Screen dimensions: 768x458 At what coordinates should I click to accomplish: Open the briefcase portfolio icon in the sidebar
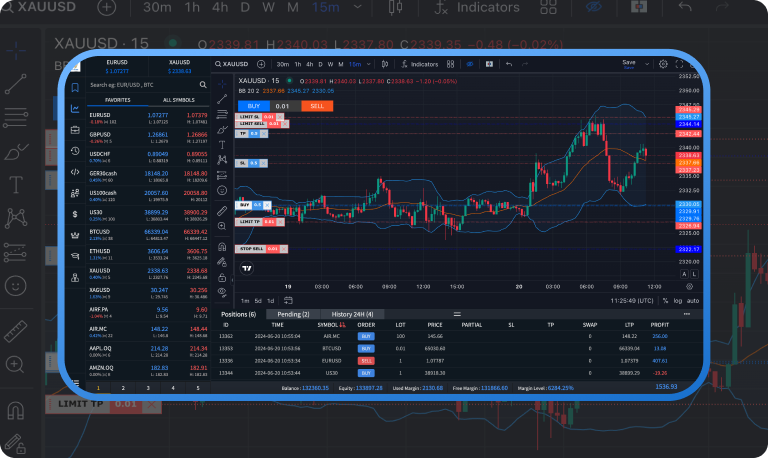coord(75,130)
